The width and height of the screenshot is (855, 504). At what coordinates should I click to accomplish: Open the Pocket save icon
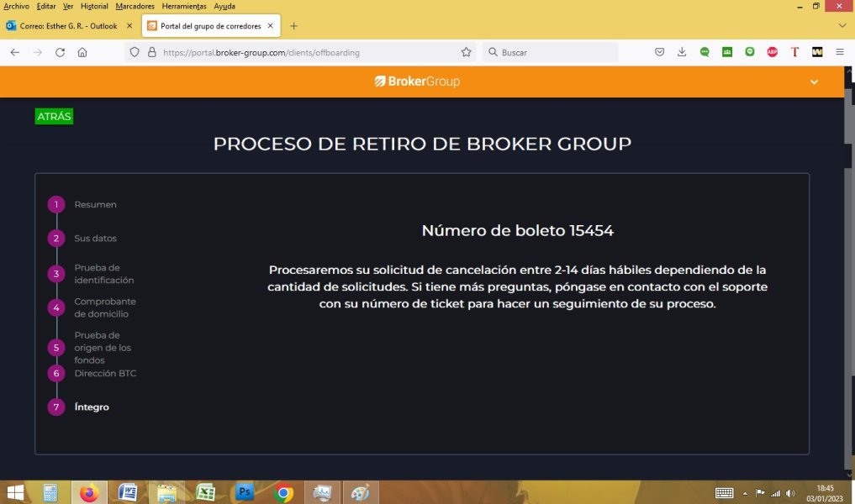[x=660, y=52]
